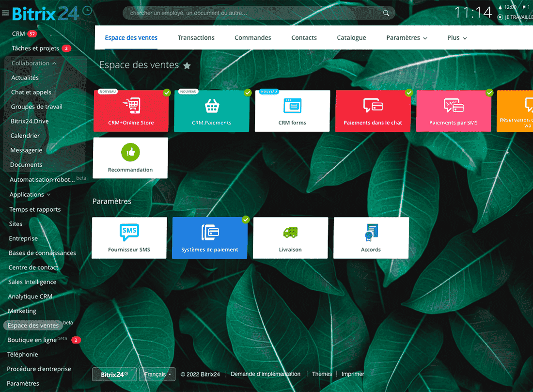
Task: Toggle the favorite star beside Espace des ventes
Action: pyautogui.click(x=187, y=66)
